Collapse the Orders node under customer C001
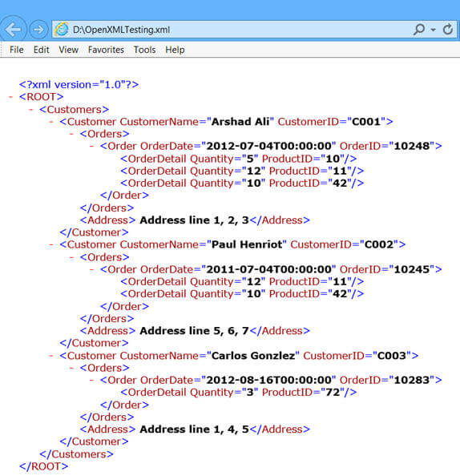 [71, 134]
